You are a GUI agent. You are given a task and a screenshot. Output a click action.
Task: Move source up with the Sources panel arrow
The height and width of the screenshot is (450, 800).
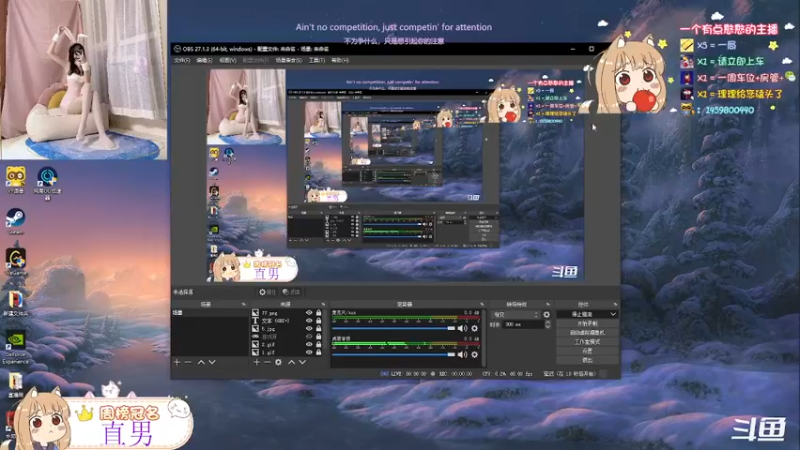pyautogui.click(x=291, y=362)
